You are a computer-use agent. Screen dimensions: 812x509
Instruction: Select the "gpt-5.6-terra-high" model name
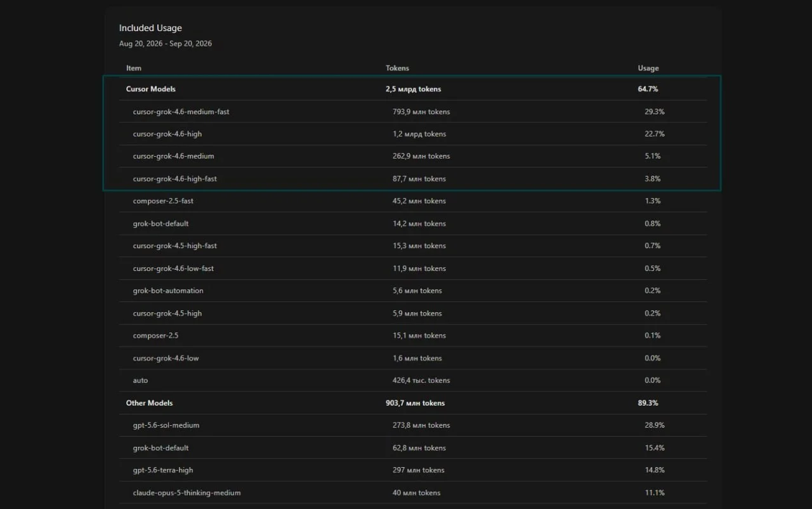tap(163, 470)
